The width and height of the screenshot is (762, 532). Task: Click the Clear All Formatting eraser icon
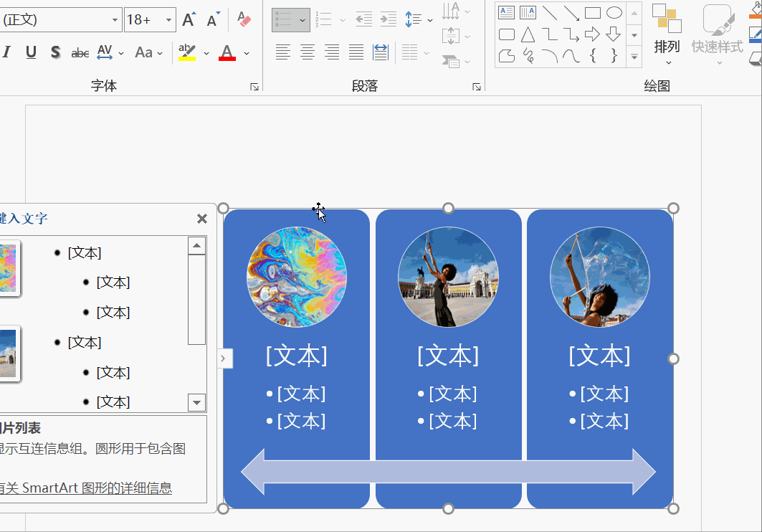(244, 19)
